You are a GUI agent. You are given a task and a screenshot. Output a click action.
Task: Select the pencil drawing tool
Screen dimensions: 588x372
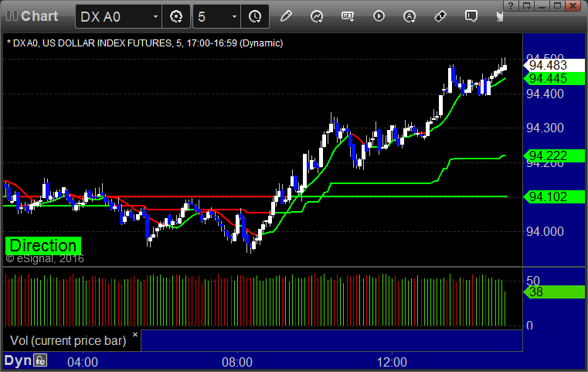pyautogui.click(x=286, y=16)
